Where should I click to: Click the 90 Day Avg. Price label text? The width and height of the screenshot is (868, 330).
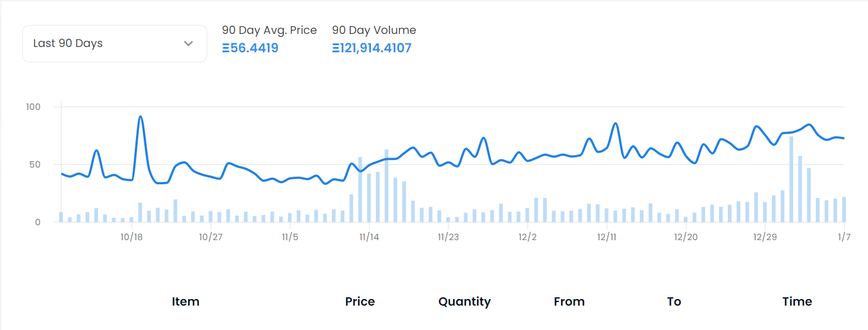click(x=269, y=30)
